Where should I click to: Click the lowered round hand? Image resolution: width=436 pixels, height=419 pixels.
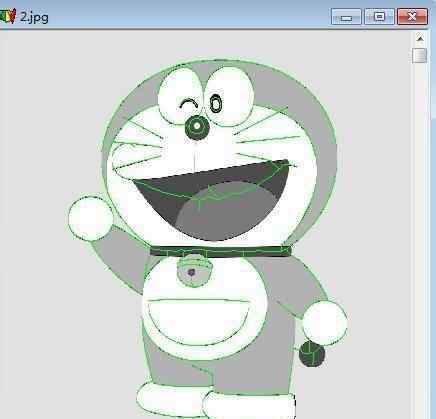pyautogui.click(x=324, y=322)
